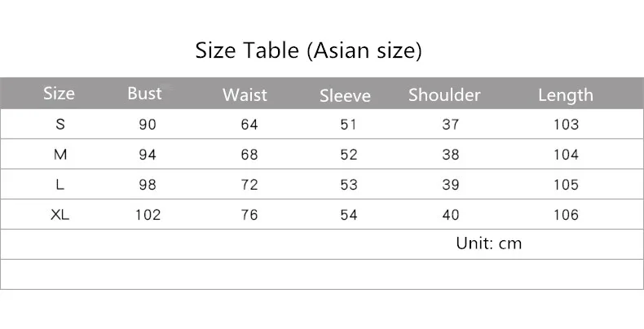
Task: Click the Size Table (Asian size) title
Action: (x=308, y=50)
